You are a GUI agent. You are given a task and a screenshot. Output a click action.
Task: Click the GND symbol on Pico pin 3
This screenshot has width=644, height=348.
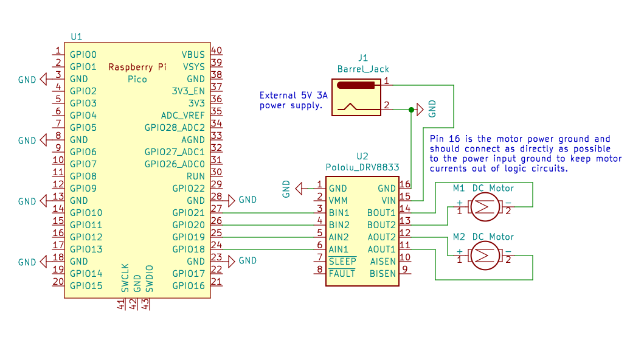pos(43,79)
